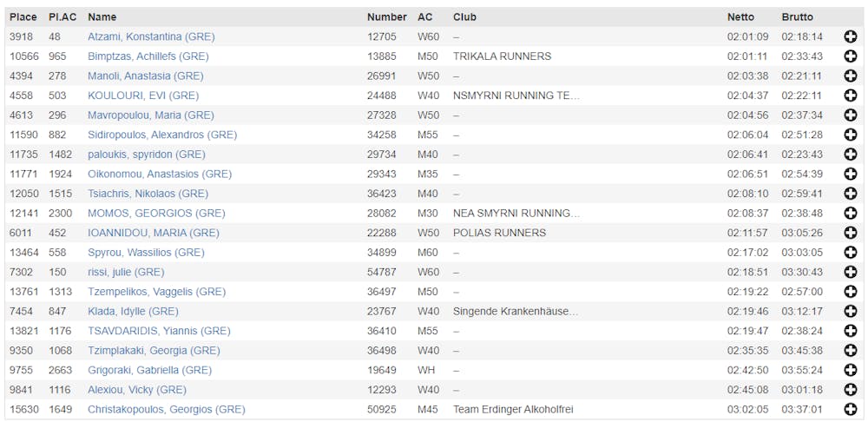Click the Grigoraki, Gabriella name link

(x=149, y=370)
